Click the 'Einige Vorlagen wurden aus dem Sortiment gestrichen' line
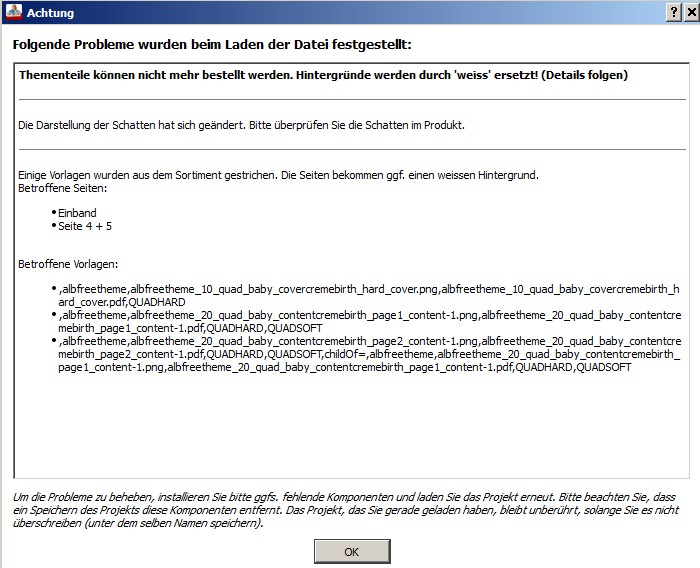700x568 pixels. [279, 175]
